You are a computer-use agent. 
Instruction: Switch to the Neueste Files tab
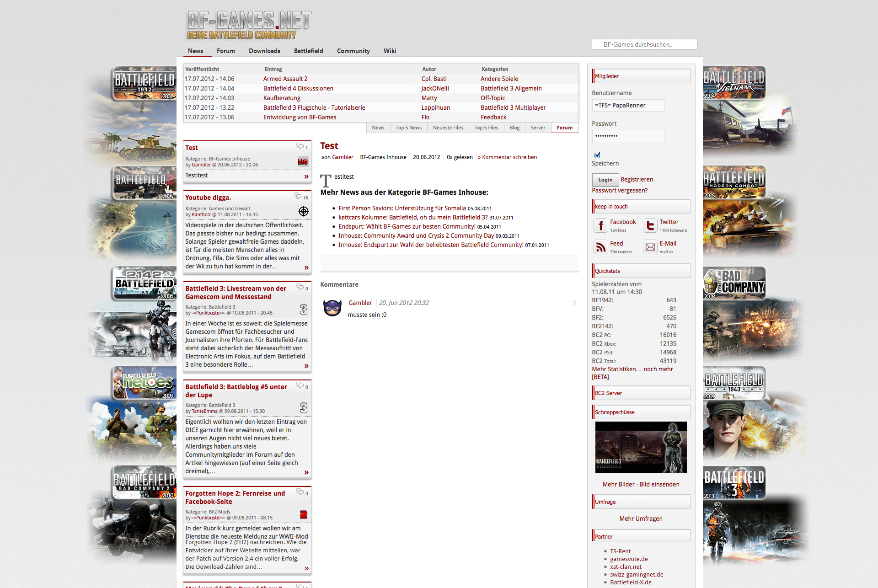tap(448, 128)
